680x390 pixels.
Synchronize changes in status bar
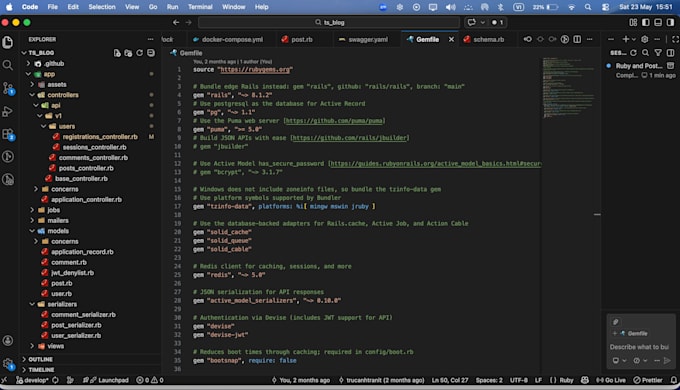pyautogui.click(x=56, y=380)
